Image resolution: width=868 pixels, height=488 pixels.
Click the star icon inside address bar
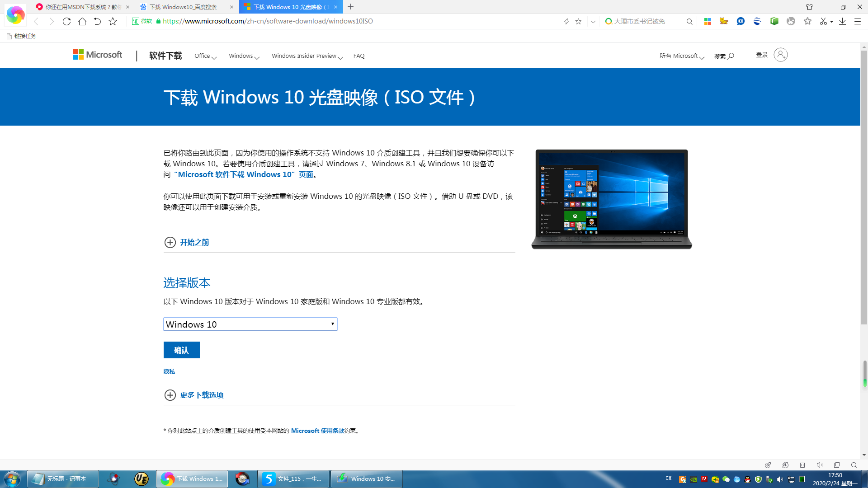(x=578, y=21)
